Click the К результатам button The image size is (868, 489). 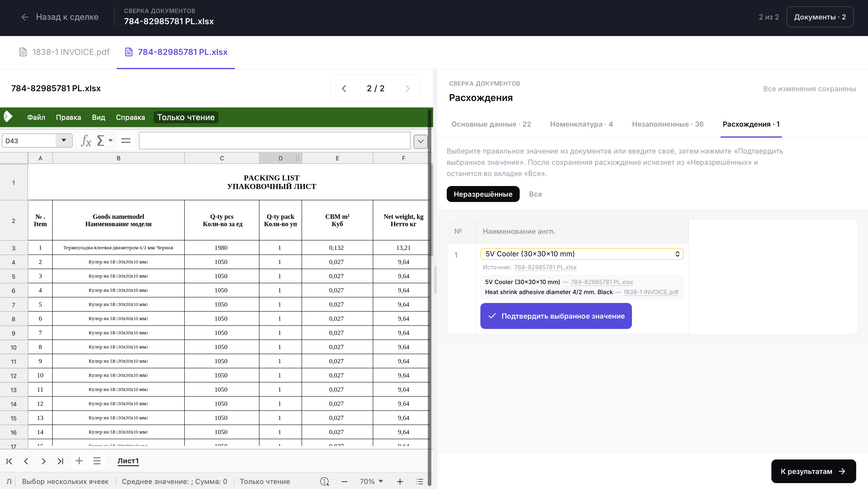813,471
